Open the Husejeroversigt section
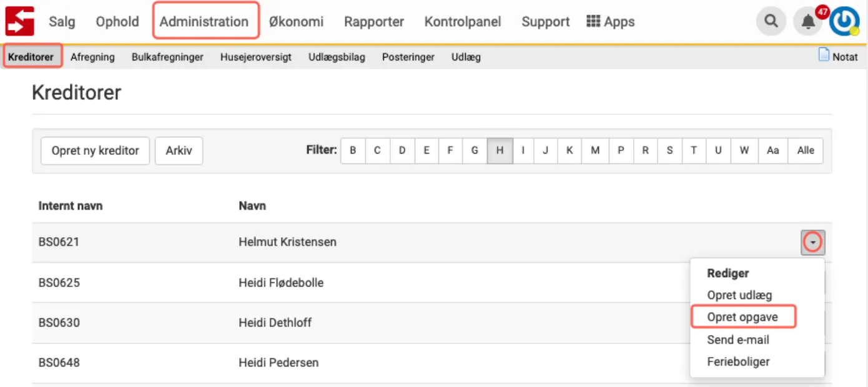Image resolution: width=868 pixels, height=387 pixels. coord(255,57)
